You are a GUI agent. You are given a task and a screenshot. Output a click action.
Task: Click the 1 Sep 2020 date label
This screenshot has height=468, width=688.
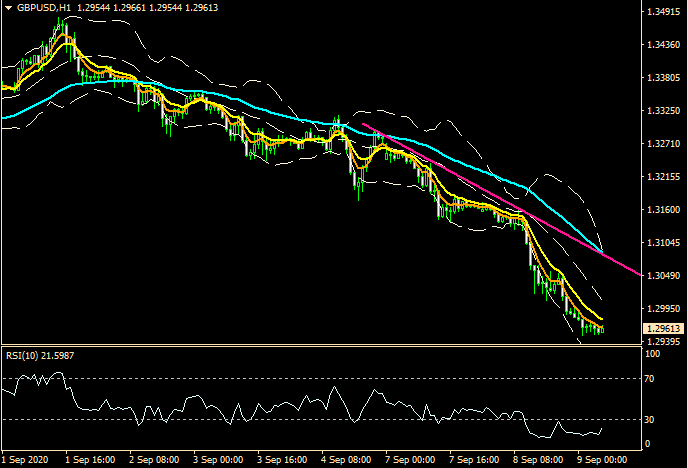point(26,459)
